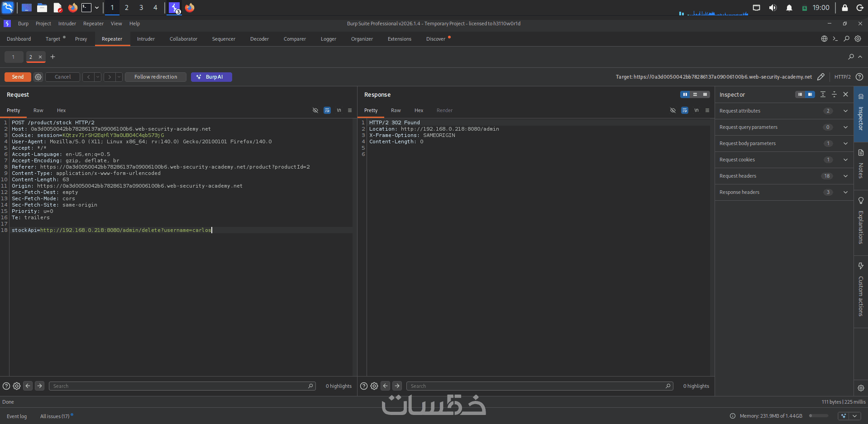Go to previous Request search match
868x424 pixels.
(28, 386)
